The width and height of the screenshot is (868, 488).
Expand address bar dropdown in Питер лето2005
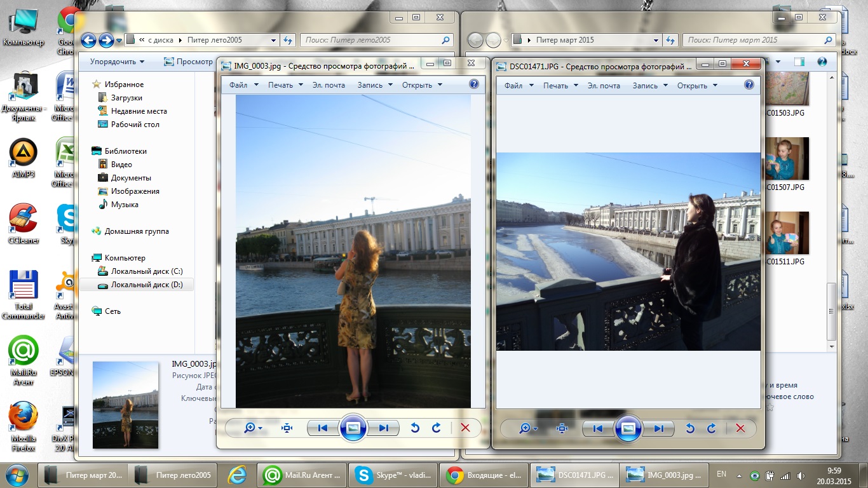[274, 40]
